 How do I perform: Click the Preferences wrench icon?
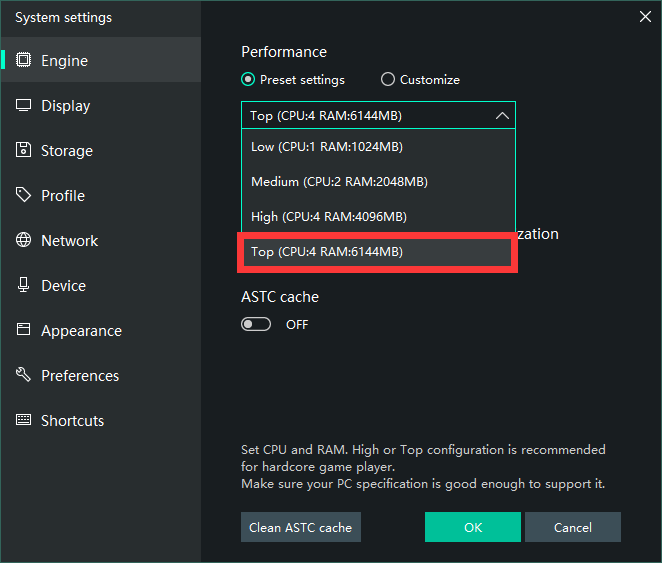tap(23, 375)
